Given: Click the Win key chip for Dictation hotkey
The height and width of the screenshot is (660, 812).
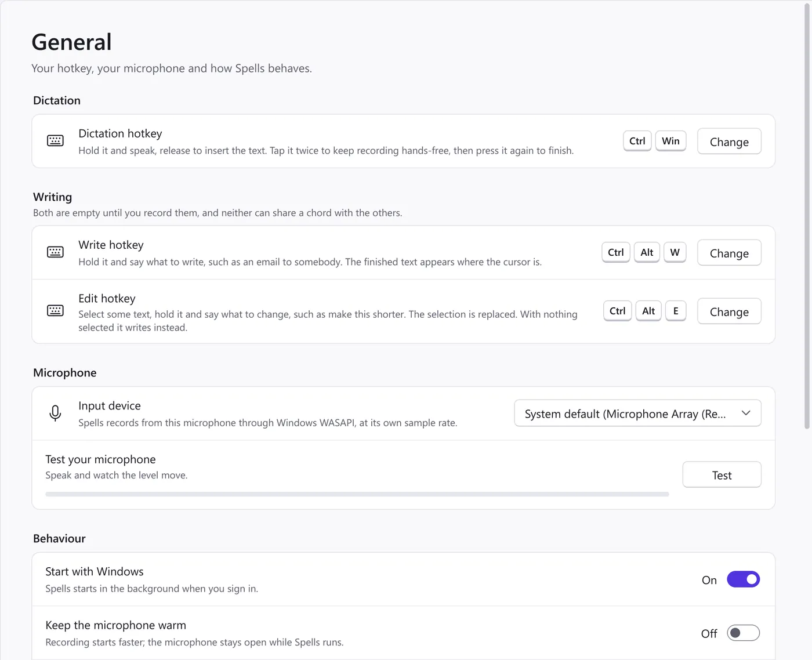Looking at the screenshot, I should point(670,141).
